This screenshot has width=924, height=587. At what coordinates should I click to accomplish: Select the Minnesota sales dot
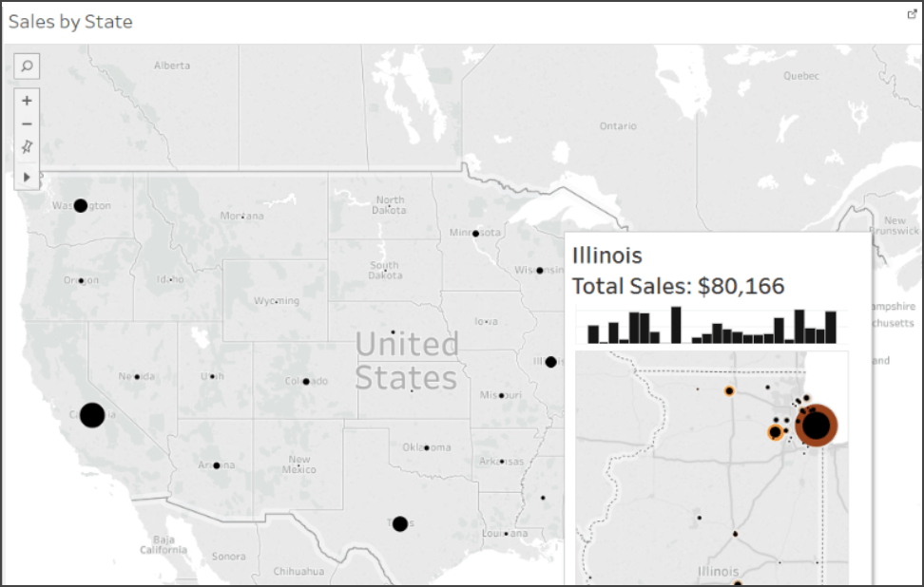coord(474,233)
